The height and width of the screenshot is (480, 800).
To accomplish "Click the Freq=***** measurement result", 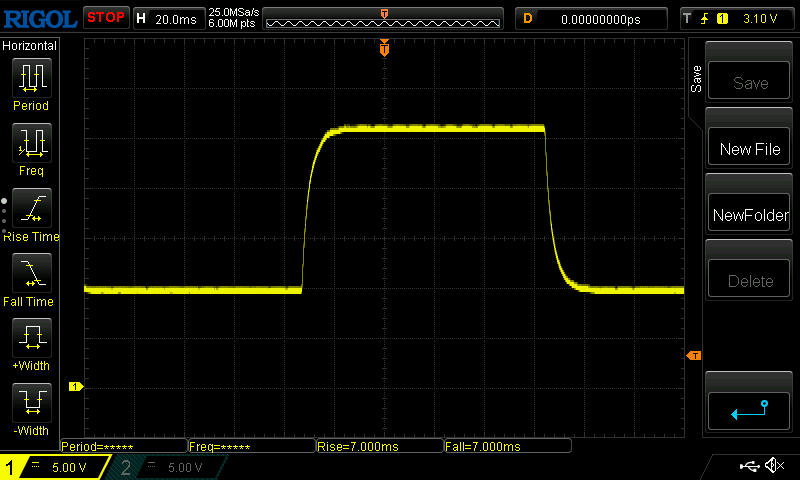I will (252, 446).
